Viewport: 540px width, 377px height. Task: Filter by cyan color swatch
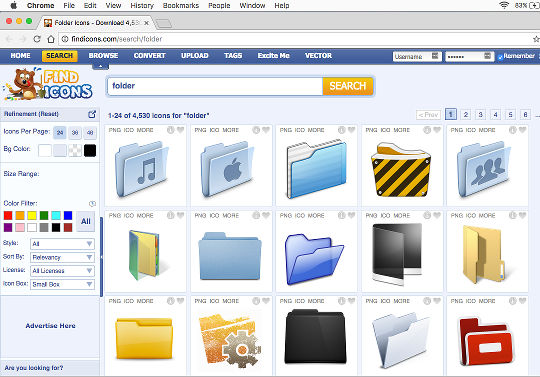56,216
